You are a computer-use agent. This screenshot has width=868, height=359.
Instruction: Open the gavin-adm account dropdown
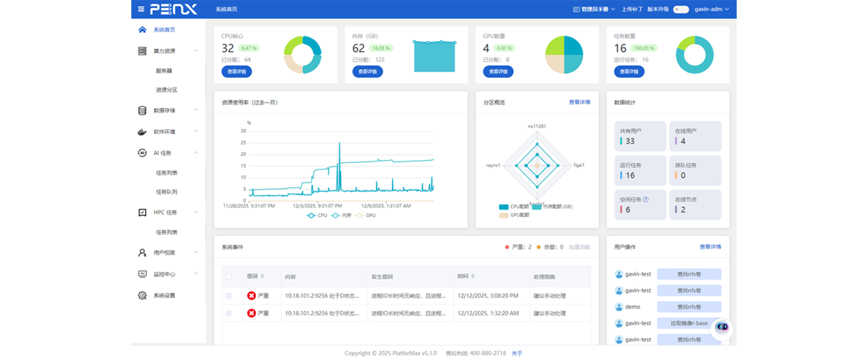pos(712,9)
